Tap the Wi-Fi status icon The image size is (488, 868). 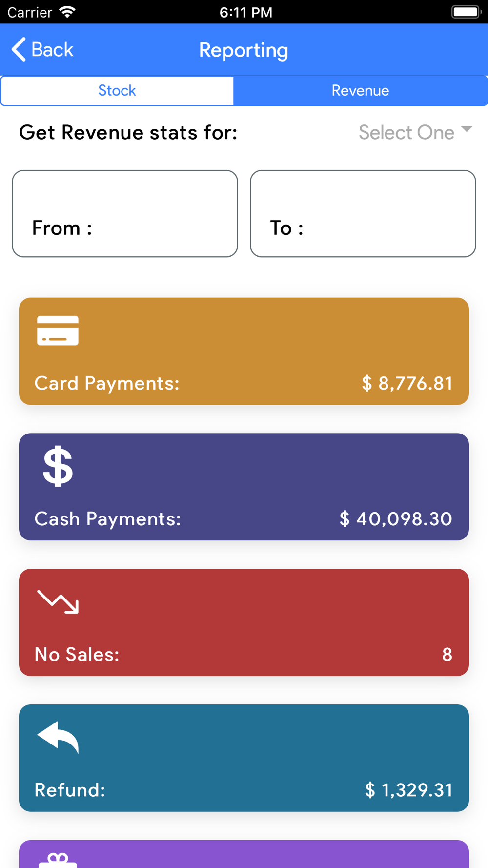[x=67, y=12]
